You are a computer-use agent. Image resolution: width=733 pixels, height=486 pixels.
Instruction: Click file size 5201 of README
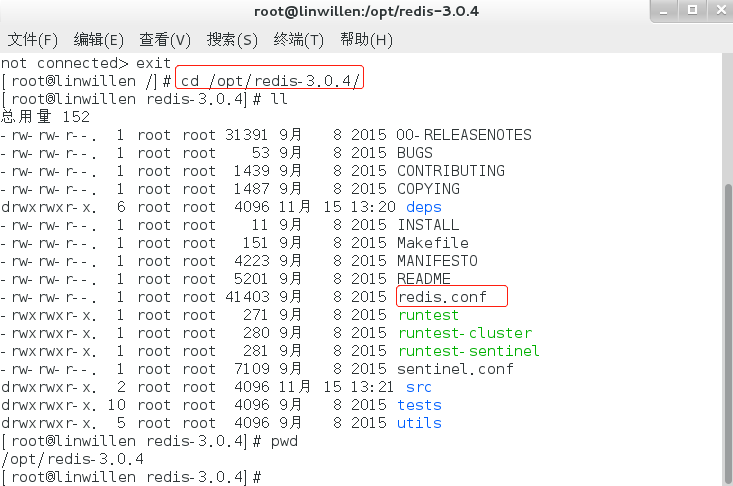tap(252, 279)
